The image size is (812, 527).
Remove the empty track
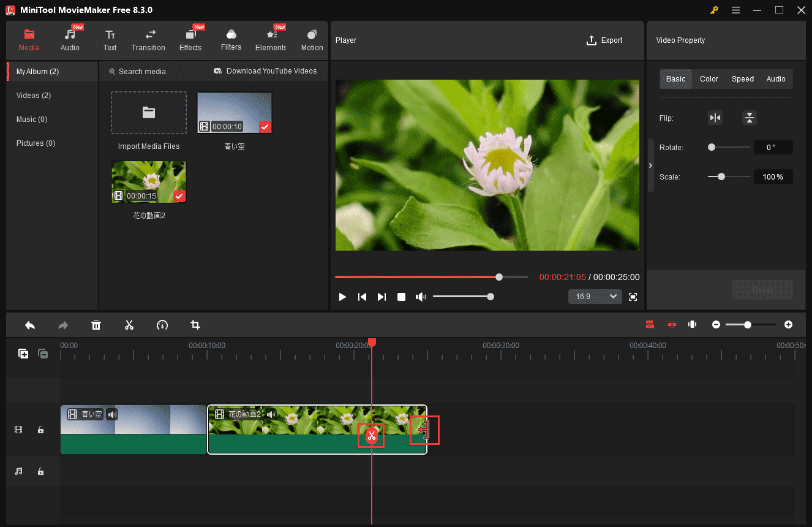(x=43, y=354)
